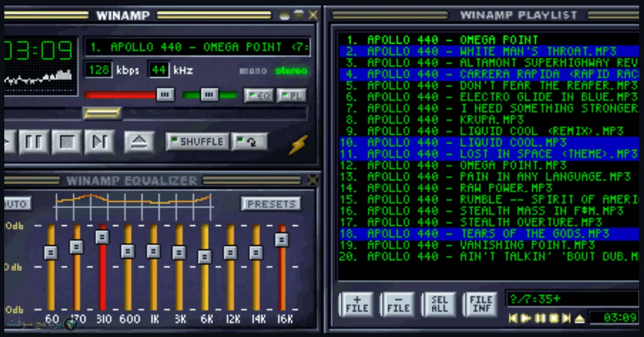Screen dimensions: 644x337
Task: Skip to the next track in main window
Action: (x=100, y=142)
